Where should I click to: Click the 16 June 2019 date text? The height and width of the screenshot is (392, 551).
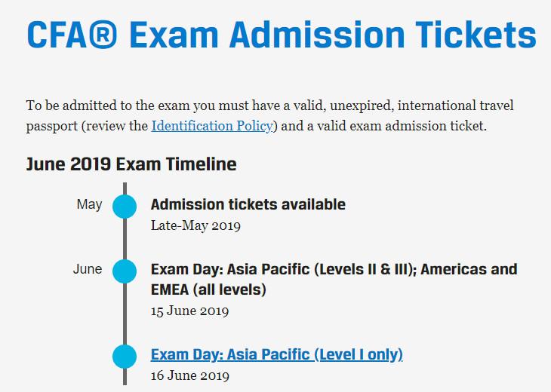189,376
